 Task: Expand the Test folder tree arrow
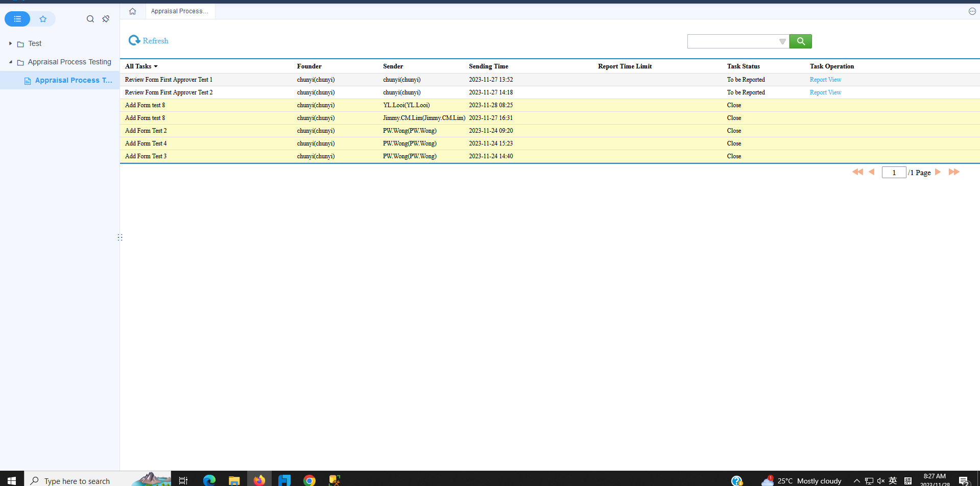(x=10, y=43)
